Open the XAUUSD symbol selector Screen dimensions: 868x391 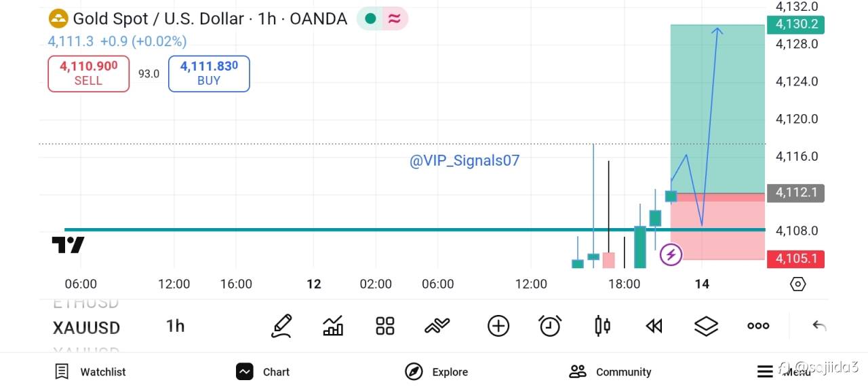[x=86, y=328]
